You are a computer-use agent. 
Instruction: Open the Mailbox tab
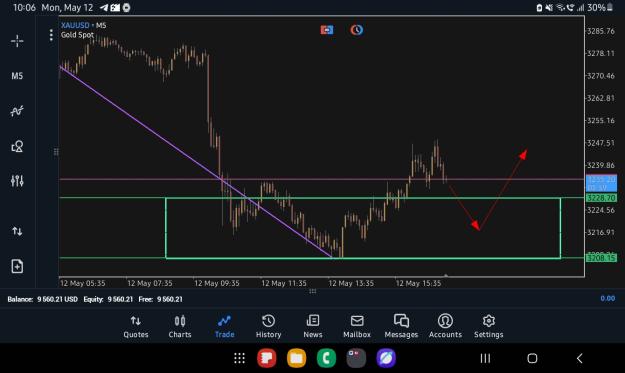coord(357,327)
